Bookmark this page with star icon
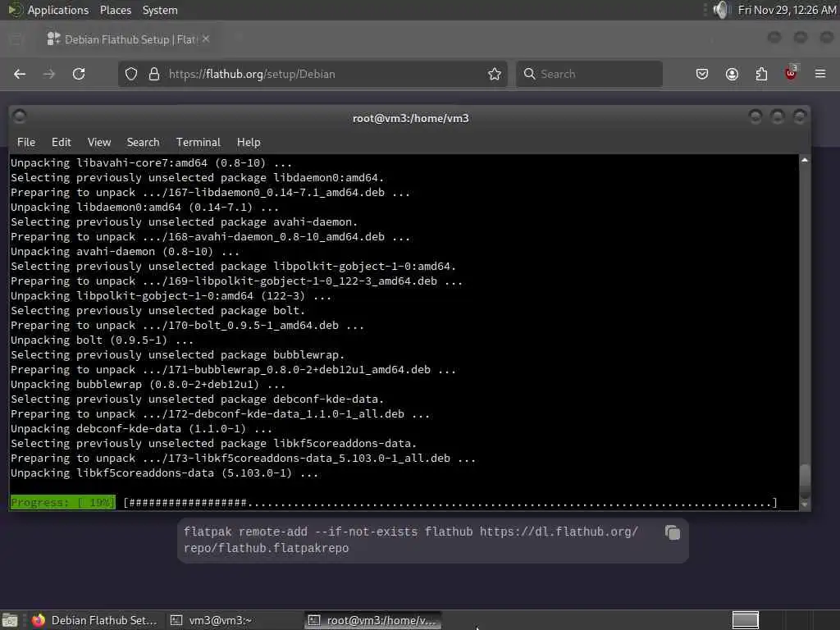This screenshot has height=630, width=840. pos(495,74)
